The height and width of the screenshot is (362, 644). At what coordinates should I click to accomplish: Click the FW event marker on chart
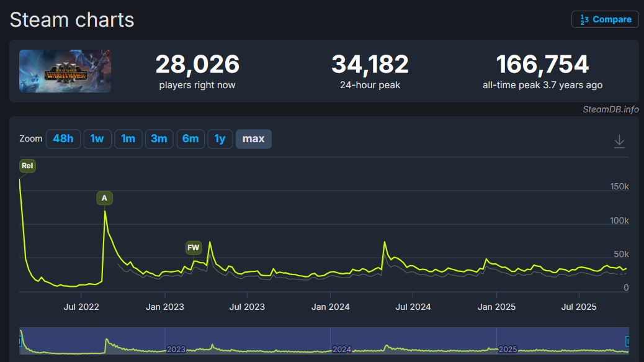pos(193,247)
